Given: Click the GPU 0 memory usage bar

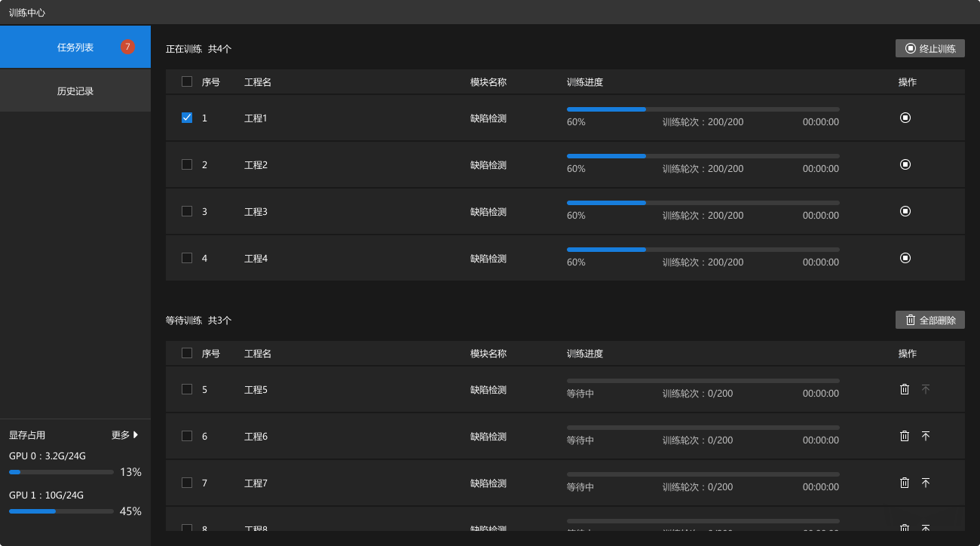Looking at the screenshot, I should pyautogui.click(x=61, y=472).
